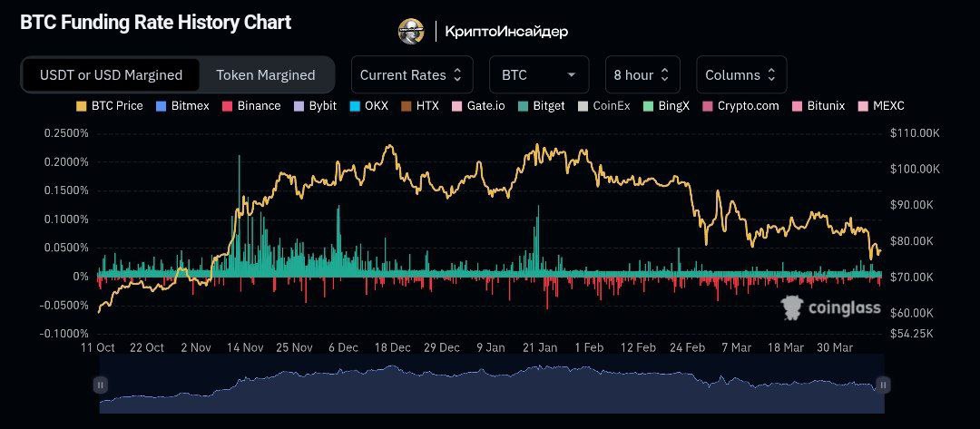Click the $110.00K right axis label
The width and height of the screenshot is (980, 429).
click(x=914, y=133)
